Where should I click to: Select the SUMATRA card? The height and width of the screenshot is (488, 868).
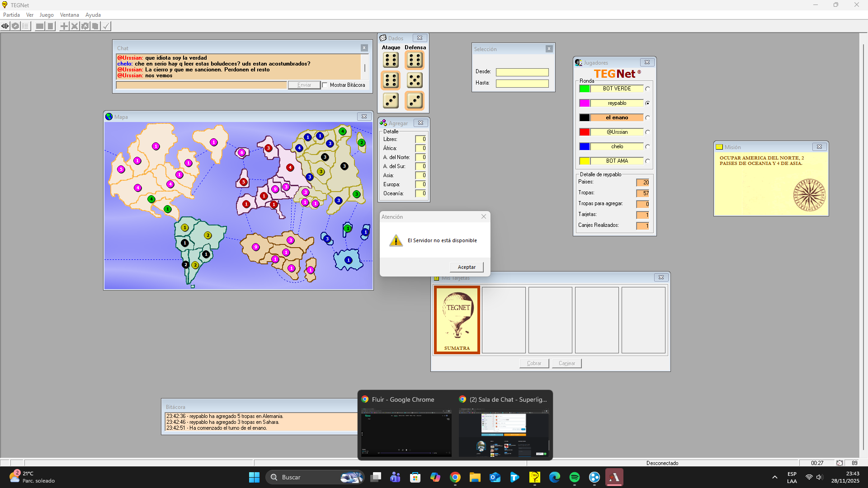click(457, 320)
